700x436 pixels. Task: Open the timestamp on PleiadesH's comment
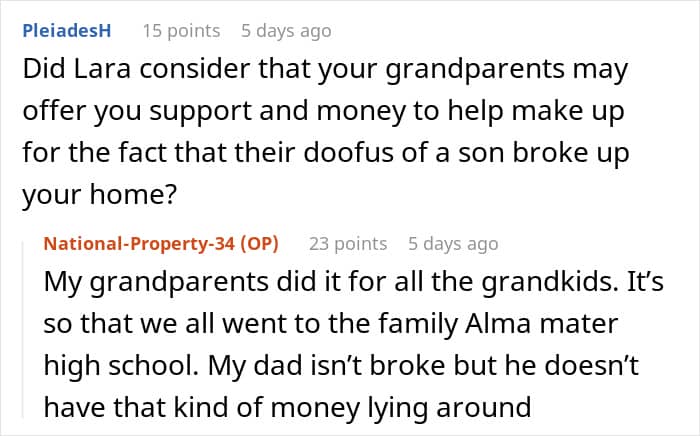[286, 31]
